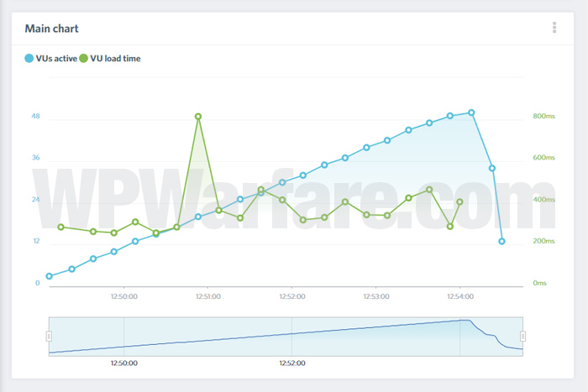The height and width of the screenshot is (392, 588).
Task: Click the last green load time data point
Action: click(x=459, y=202)
